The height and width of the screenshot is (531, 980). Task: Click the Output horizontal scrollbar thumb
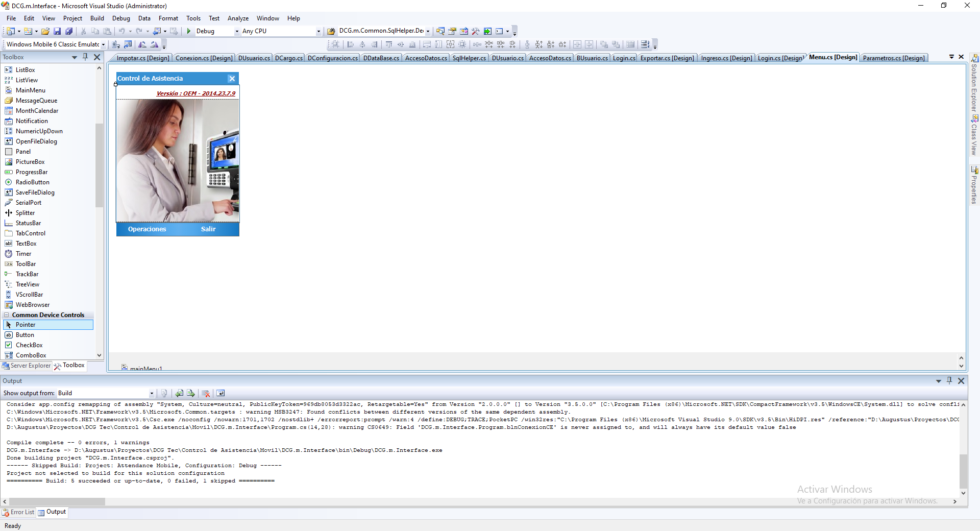[x=57, y=502]
